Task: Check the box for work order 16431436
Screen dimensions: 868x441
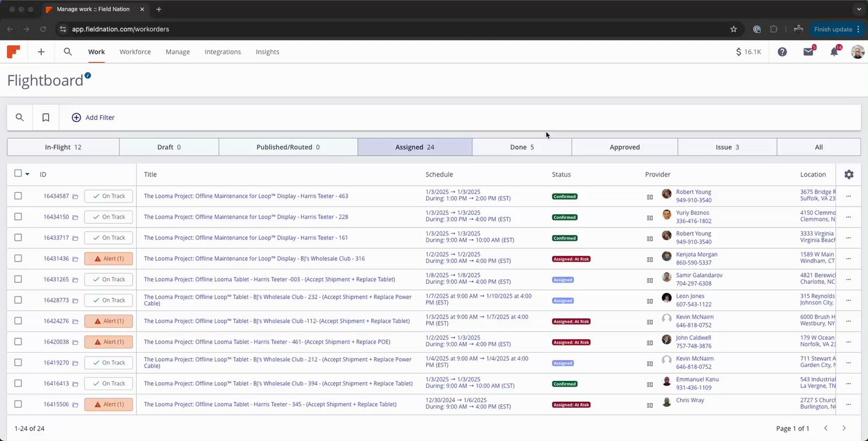Action: 18,258
